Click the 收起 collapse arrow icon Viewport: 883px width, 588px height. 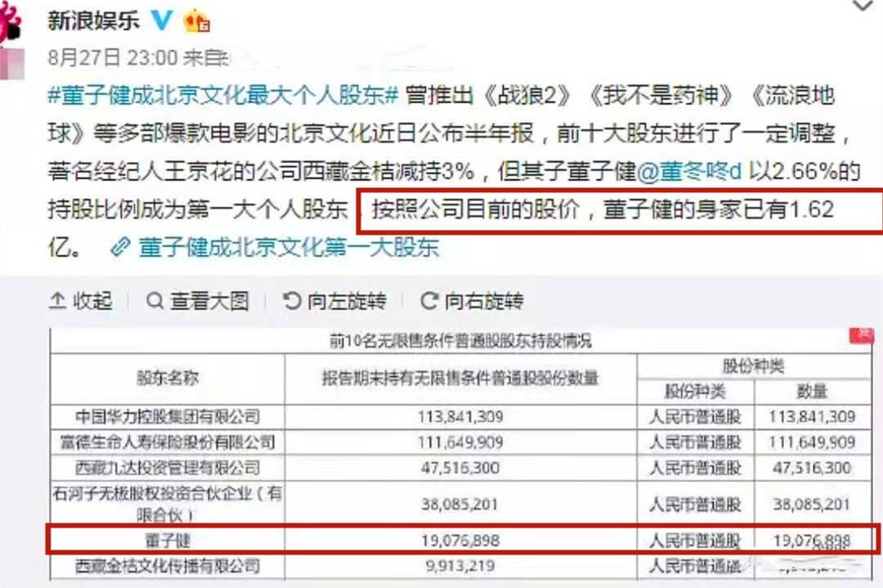coord(57,301)
